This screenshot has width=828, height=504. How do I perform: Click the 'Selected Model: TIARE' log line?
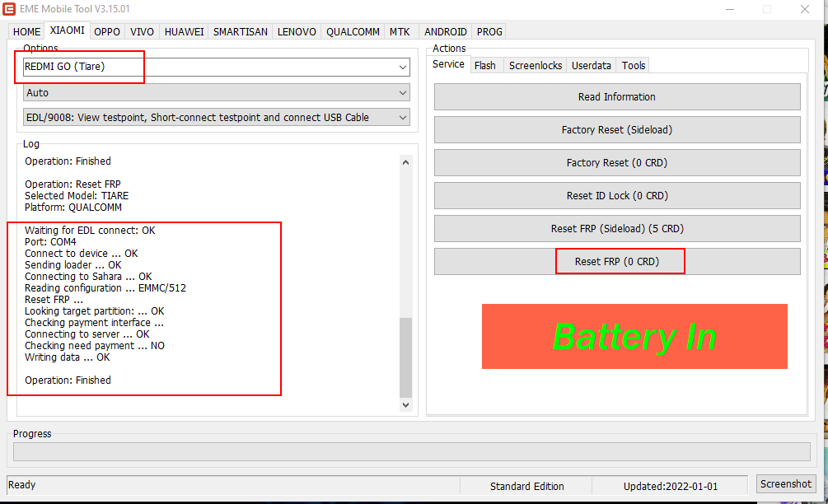tap(77, 196)
